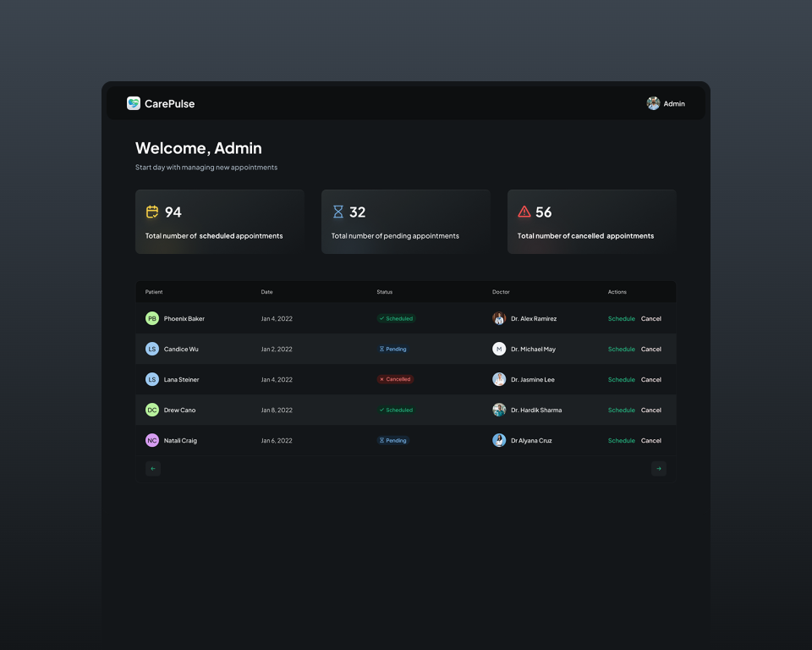812x650 pixels.
Task: Click the checkmark icon in Phoenix Baker's Scheduled badge
Action: tap(381, 318)
